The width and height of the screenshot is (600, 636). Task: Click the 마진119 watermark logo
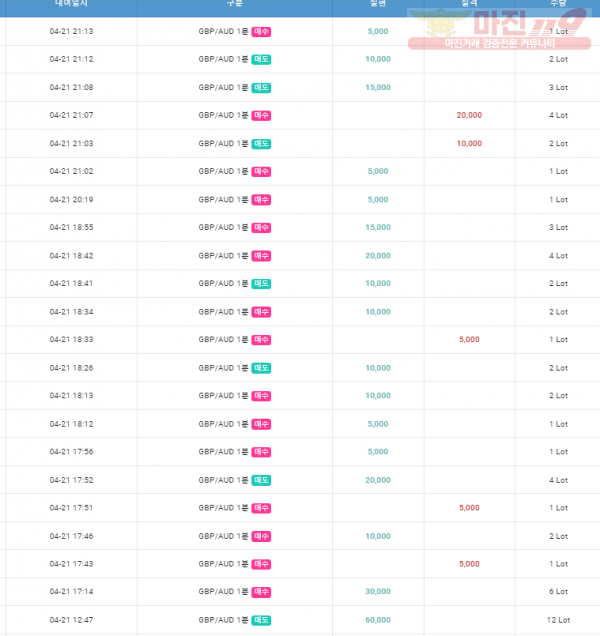[499, 28]
